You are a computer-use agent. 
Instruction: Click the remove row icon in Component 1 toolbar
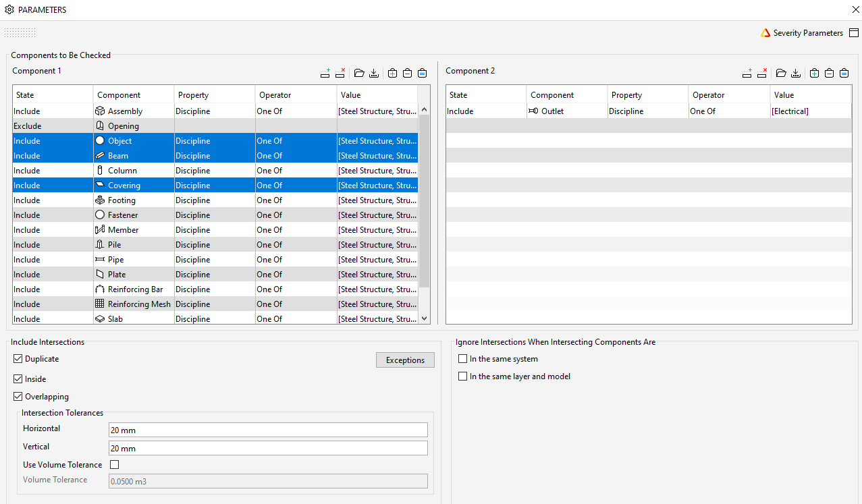341,73
